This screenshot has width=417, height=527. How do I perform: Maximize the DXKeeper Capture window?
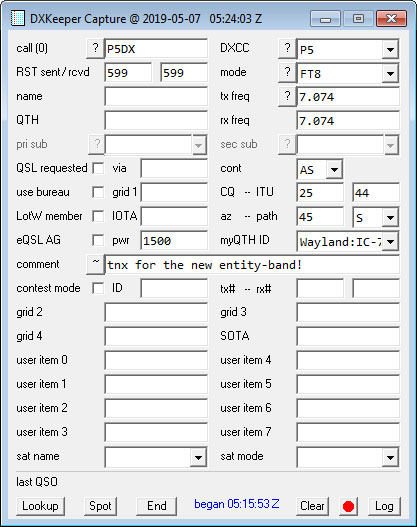pos(358,18)
